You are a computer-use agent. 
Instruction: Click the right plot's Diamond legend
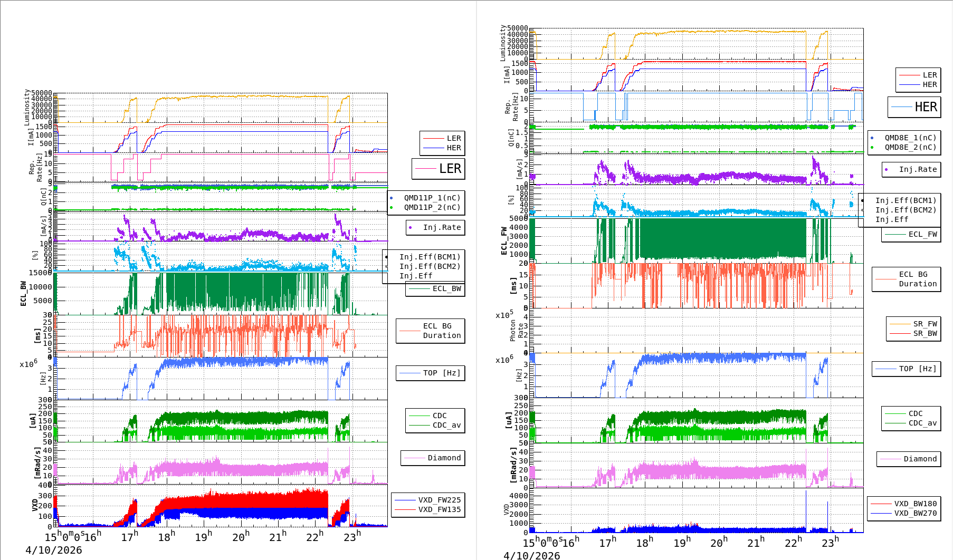909,459
